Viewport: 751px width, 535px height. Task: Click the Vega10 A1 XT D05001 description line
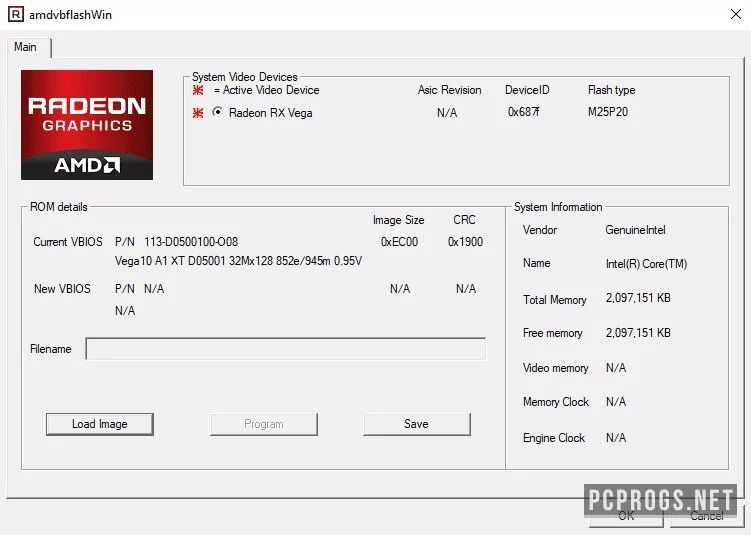[239, 261]
